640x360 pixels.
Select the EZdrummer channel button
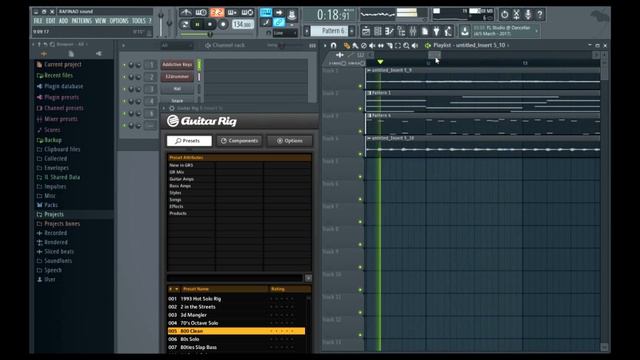click(177, 77)
